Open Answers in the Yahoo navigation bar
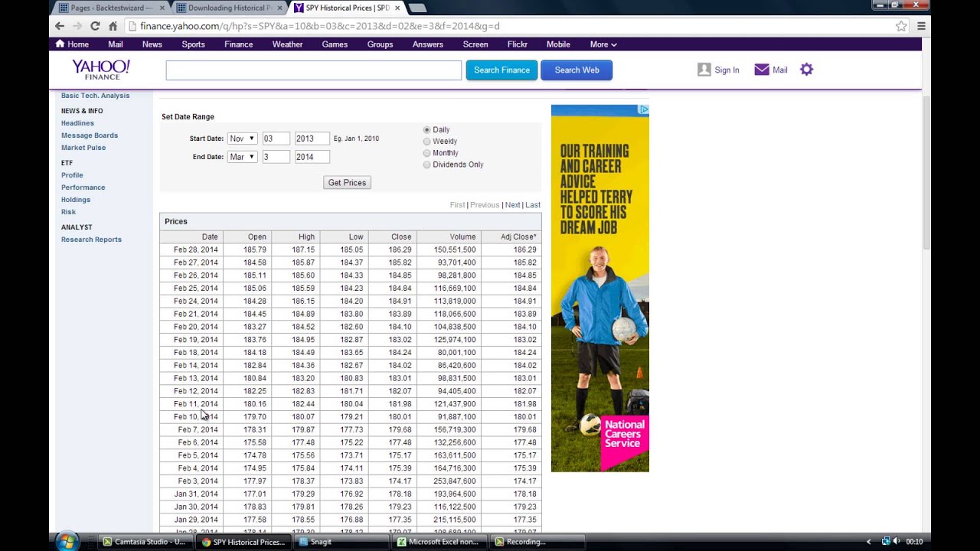The height and width of the screenshot is (551, 980). [x=427, y=44]
